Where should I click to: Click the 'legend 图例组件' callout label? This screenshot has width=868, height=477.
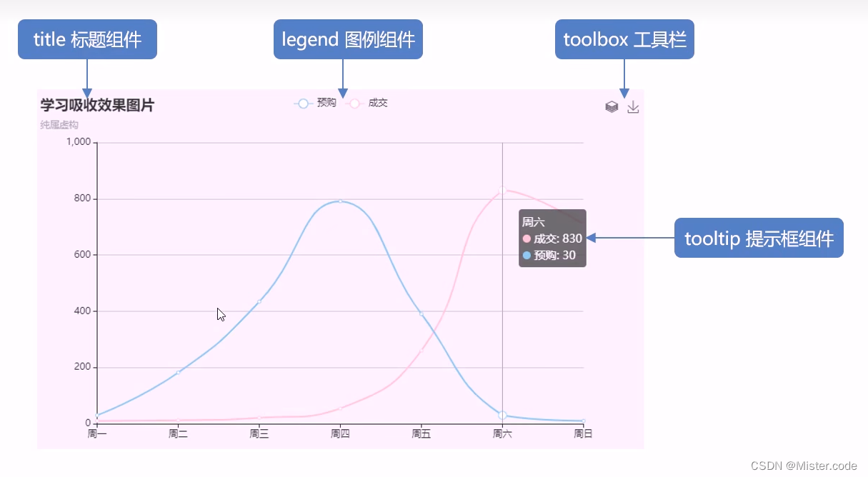tap(348, 39)
